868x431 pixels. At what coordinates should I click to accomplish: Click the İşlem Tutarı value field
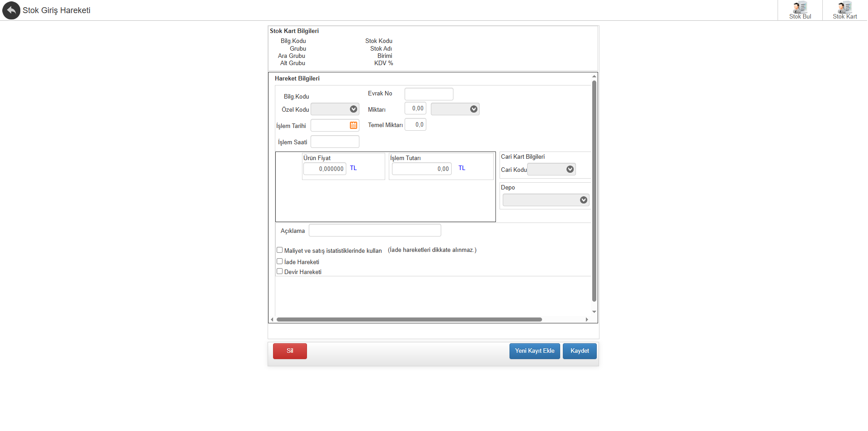click(x=422, y=169)
